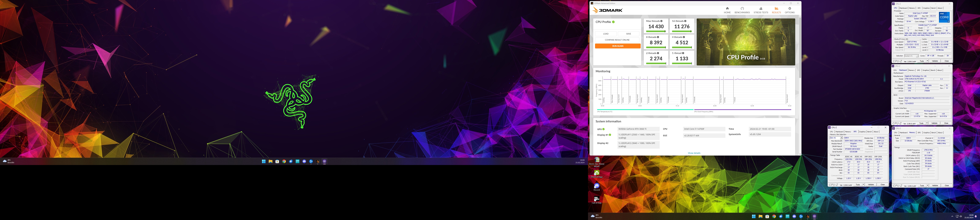Select the Call of Duty desktop shortcut
This screenshot has width=980, height=220.
coord(597,200)
